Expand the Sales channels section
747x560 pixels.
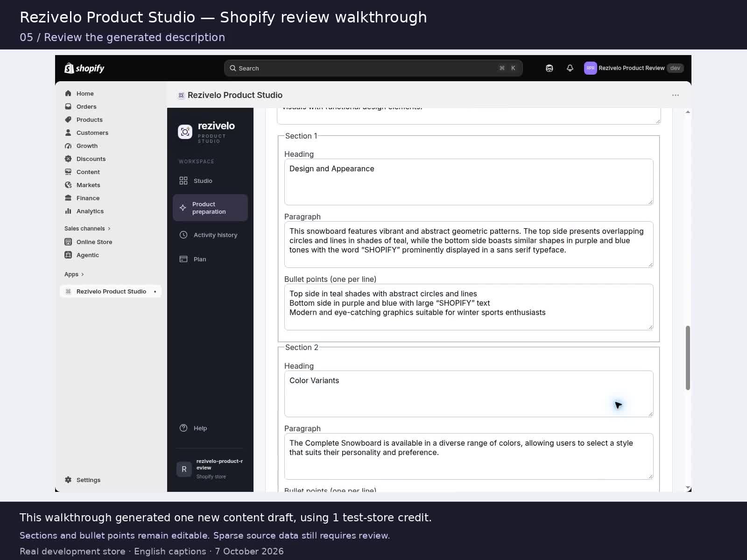point(87,229)
